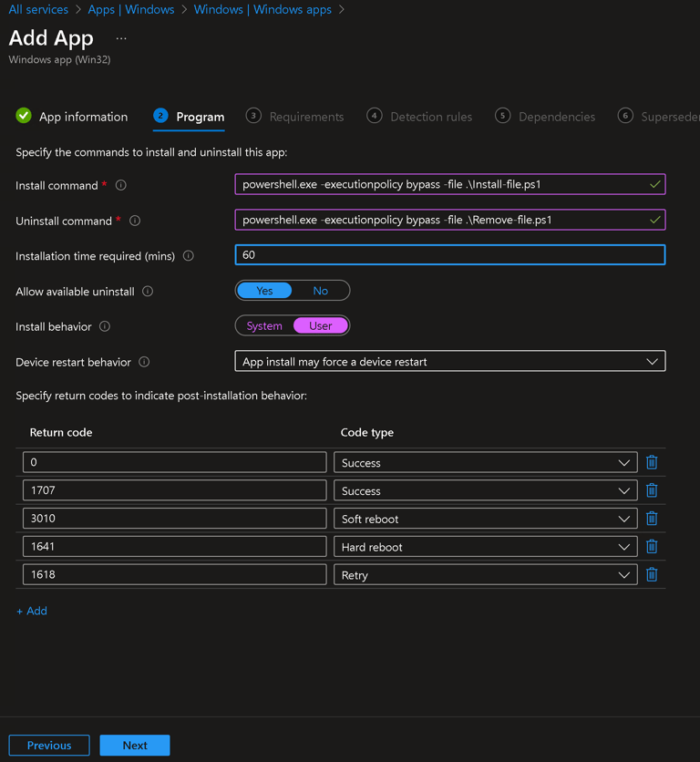Image resolution: width=700 pixels, height=762 pixels.
Task: Remove the 1641 Hard reboot row
Action: 651,547
